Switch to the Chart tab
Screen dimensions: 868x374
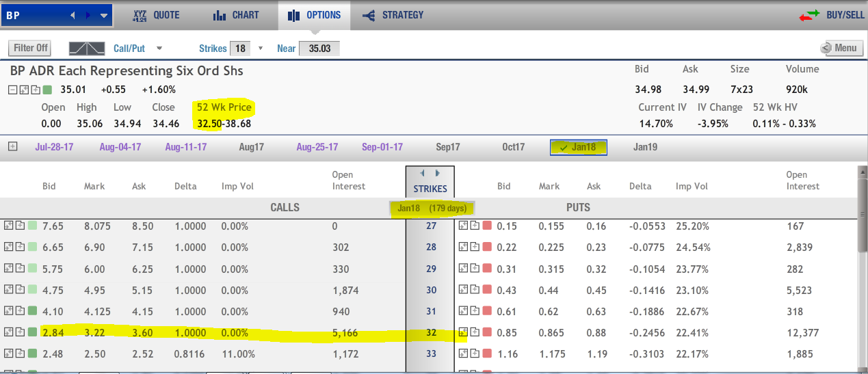[x=235, y=15]
